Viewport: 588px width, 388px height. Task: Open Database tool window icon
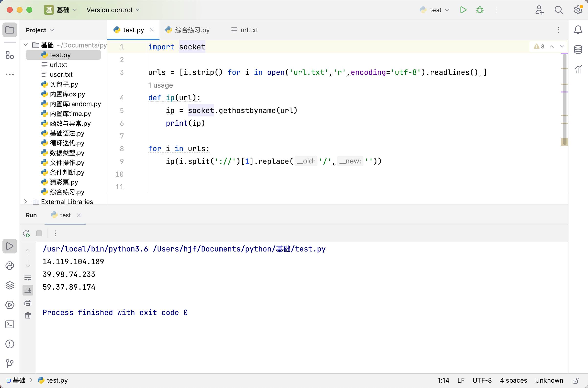coord(578,49)
